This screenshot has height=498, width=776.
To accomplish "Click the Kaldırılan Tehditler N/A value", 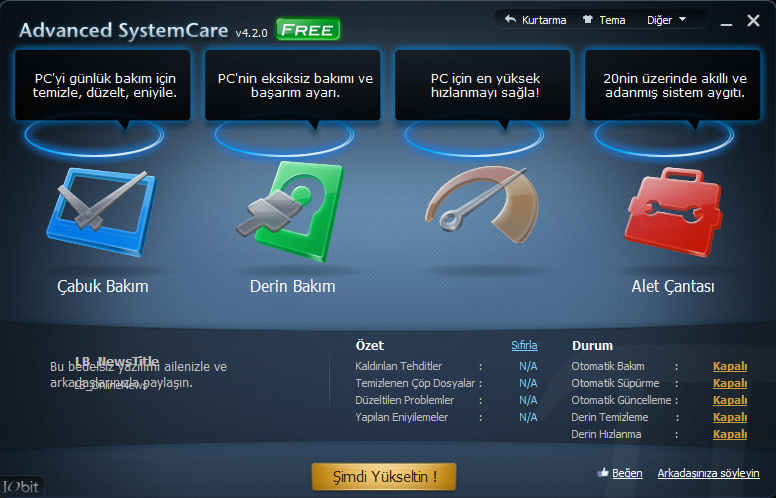I will tap(528, 366).
